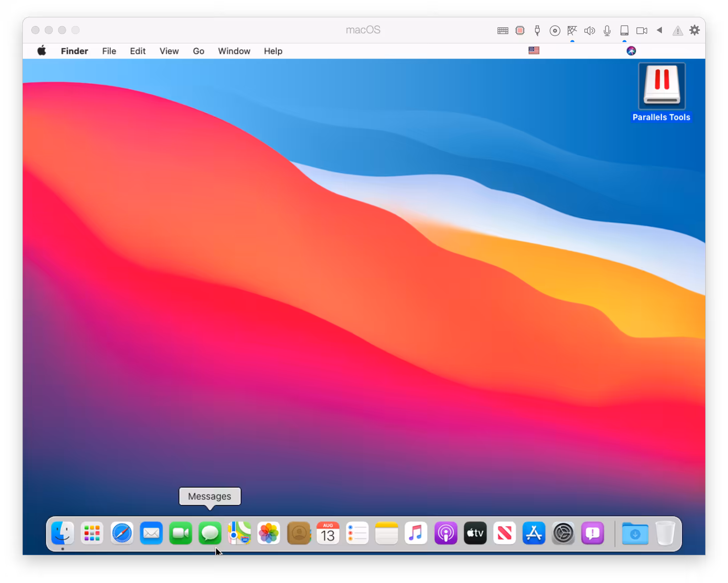The height and width of the screenshot is (583, 728).
Task: Toggle the Parallels camera icon
Action: pos(642,31)
